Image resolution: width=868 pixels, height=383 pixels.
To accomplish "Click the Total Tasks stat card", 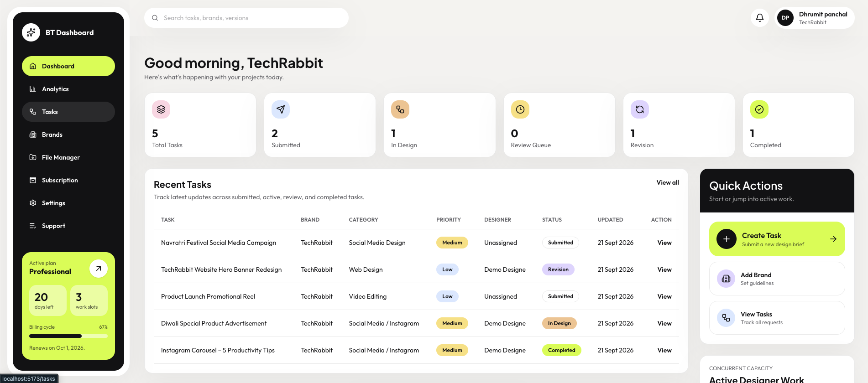I will point(200,125).
